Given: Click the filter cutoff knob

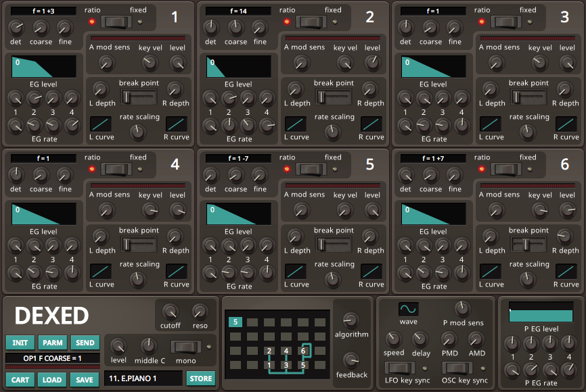Looking at the screenshot, I should point(170,312).
